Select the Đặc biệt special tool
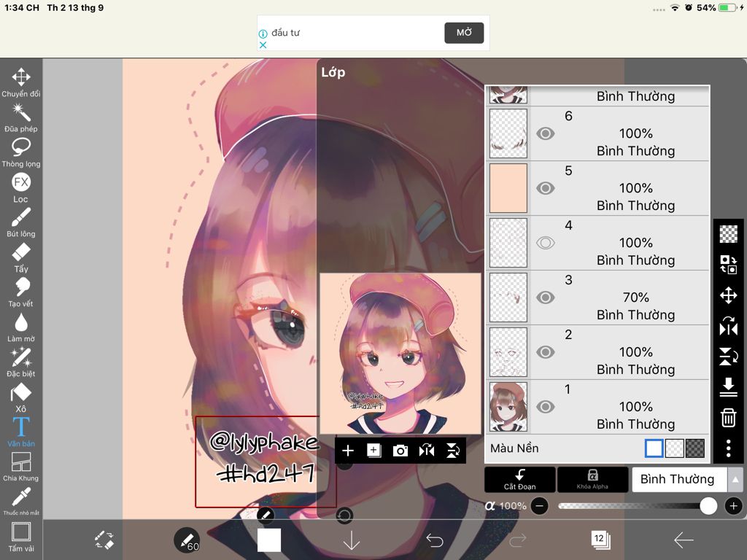Screen dimensions: 747x560 click(21, 362)
